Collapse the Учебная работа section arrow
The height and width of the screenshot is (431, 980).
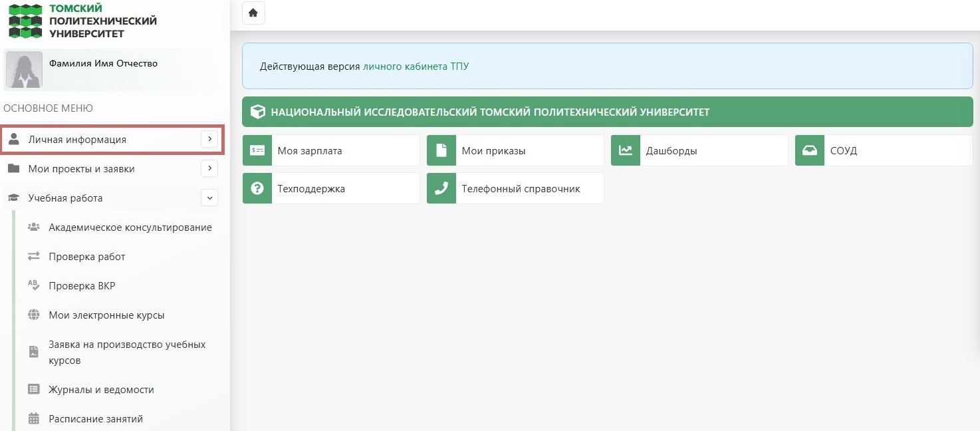click(209, 198)
